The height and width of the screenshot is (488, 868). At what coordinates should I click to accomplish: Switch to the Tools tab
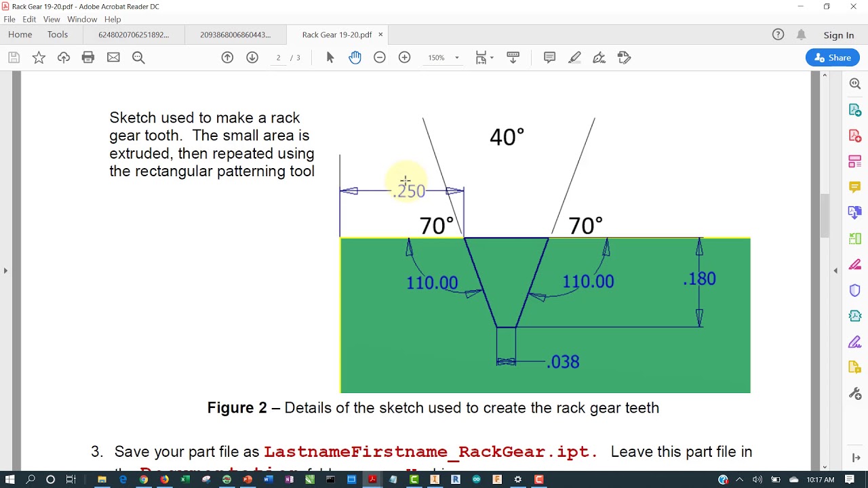pyautogui.click(x=58, y=35)
